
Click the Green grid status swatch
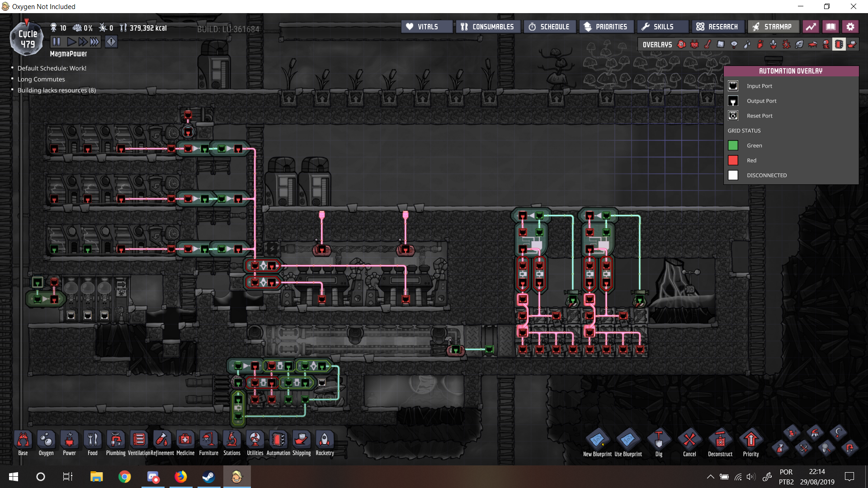click(733, 145)
